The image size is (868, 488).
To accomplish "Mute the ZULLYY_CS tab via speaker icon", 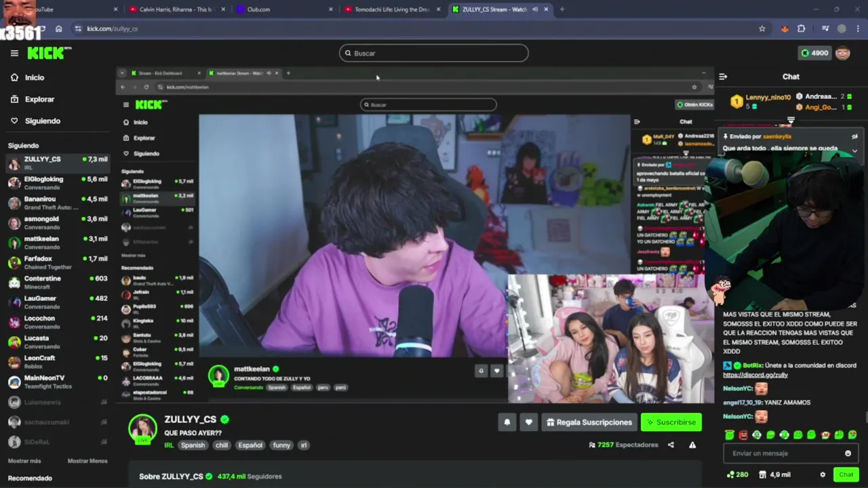I will click(535, 9).
